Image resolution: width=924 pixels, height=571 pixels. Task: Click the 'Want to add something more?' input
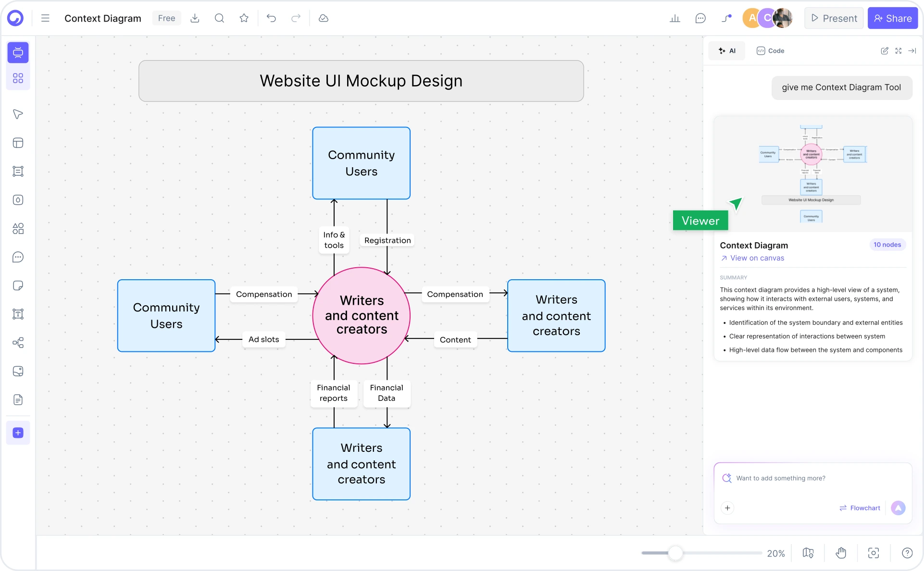798,478
